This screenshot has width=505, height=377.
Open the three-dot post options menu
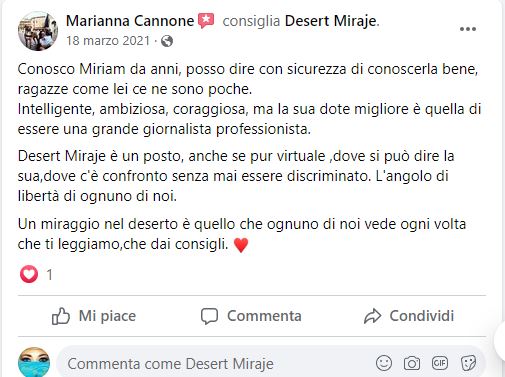[x=468, y=29]
